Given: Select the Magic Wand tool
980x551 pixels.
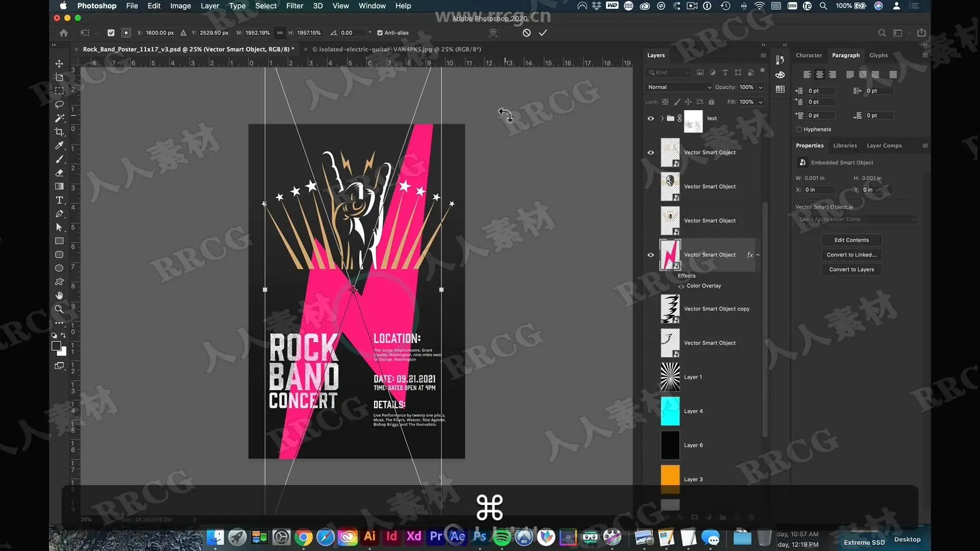Looking at the screenshot, I should coord(59,118).
